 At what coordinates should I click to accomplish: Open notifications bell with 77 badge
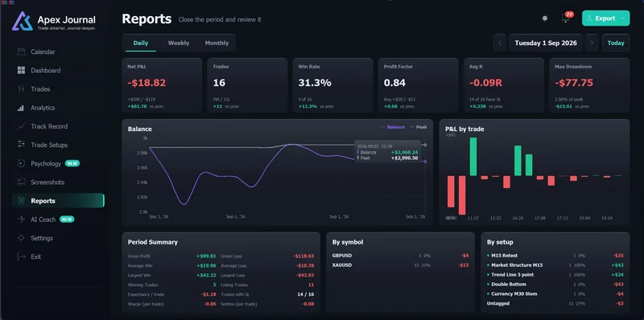pyautogui.click(x=566, y=18)
